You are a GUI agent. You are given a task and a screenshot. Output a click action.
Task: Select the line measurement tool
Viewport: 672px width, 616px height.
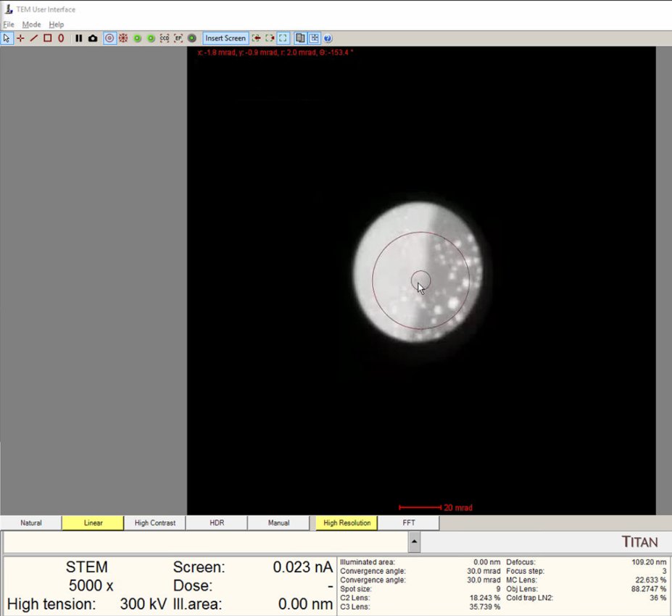(33, 38)
